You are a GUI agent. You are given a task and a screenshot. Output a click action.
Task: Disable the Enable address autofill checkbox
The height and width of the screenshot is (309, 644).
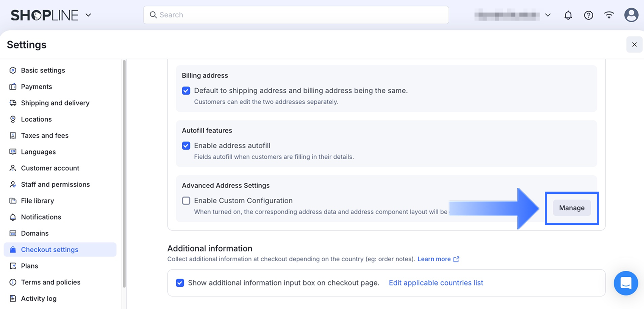[186, 146]
